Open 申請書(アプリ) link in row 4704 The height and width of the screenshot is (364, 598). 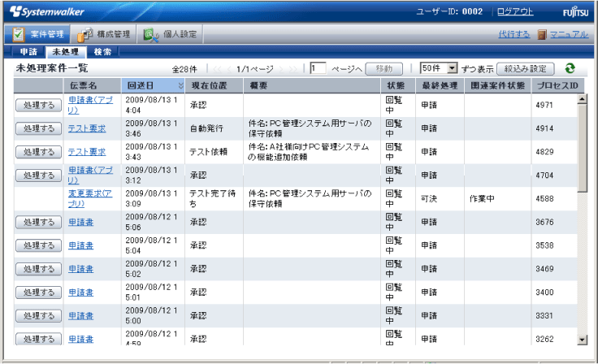[x=90, y=175]
